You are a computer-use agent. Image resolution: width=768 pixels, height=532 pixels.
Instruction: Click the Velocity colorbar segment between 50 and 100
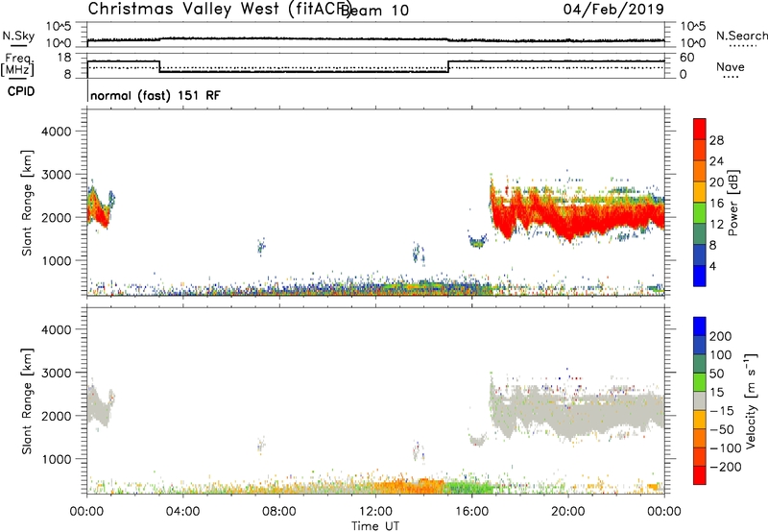click(x=700, y=364)
